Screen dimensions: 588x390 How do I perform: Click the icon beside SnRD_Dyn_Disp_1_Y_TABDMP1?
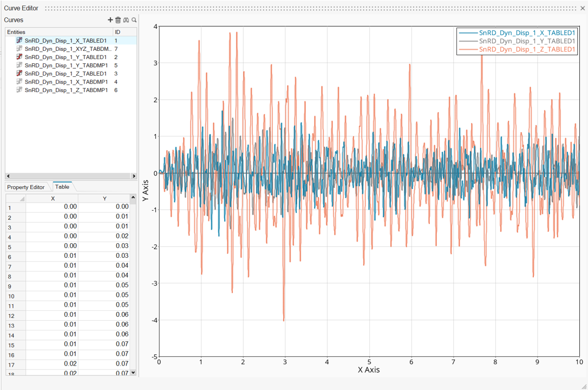tap(19, 66)
